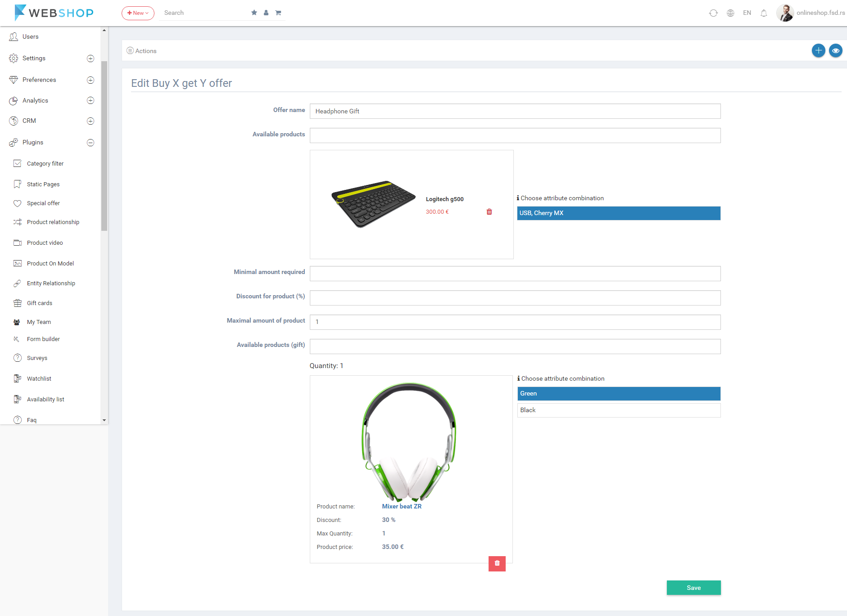Click the Logitech keyboard thumbnail
This screenshot has width=847, height=616.
click(373, 204)
